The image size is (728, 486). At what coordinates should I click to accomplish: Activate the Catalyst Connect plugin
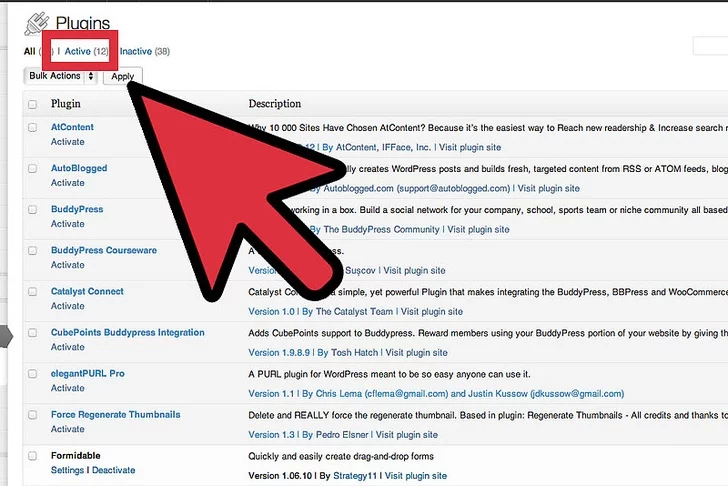(68, 306)
